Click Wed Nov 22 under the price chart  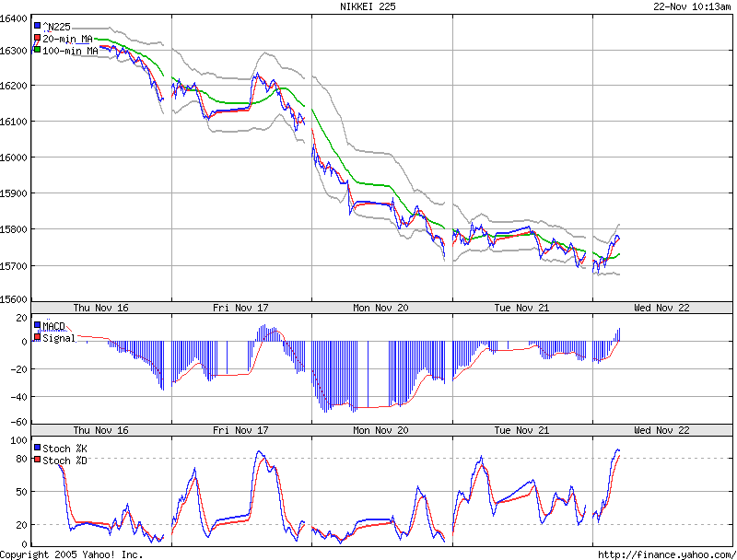[661, 308]
